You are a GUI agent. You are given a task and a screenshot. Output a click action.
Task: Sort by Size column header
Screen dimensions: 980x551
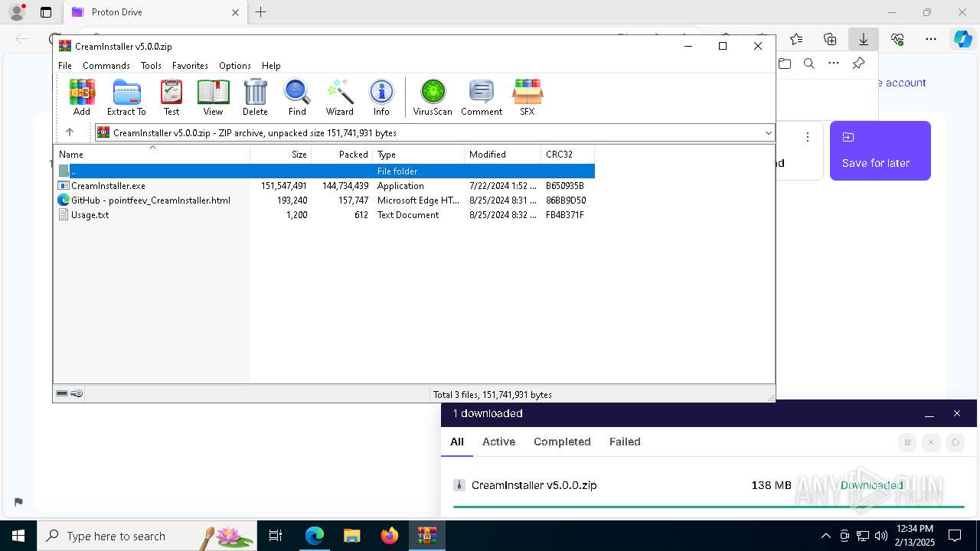tap(281, 155)
